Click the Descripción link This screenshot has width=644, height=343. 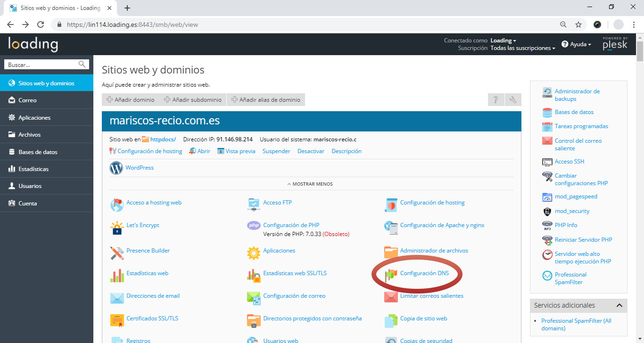pos(347,151)
